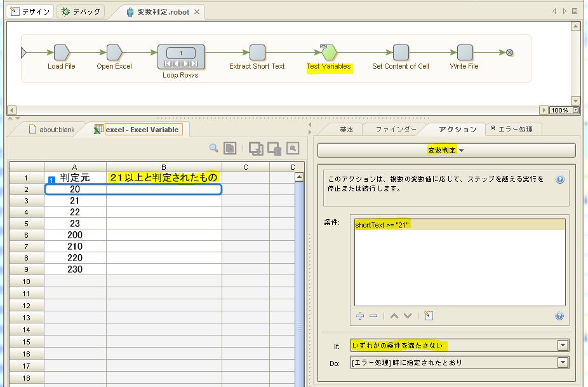
Task: Go to next iteration in Loop Rows
Action: pyautogui.click(x=185, y=64)
